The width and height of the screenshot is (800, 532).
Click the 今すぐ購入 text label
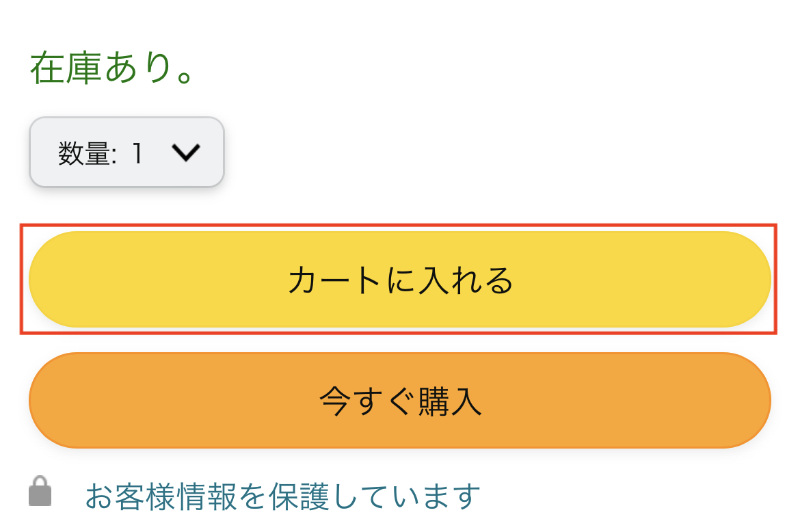(x=400, y=402)
